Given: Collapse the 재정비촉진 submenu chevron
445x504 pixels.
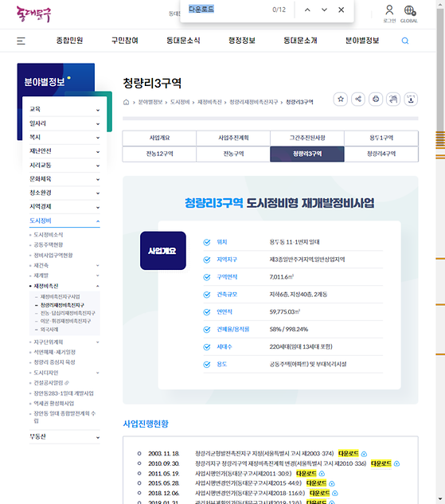Looking at the screenshot, I should pos(98,286).
